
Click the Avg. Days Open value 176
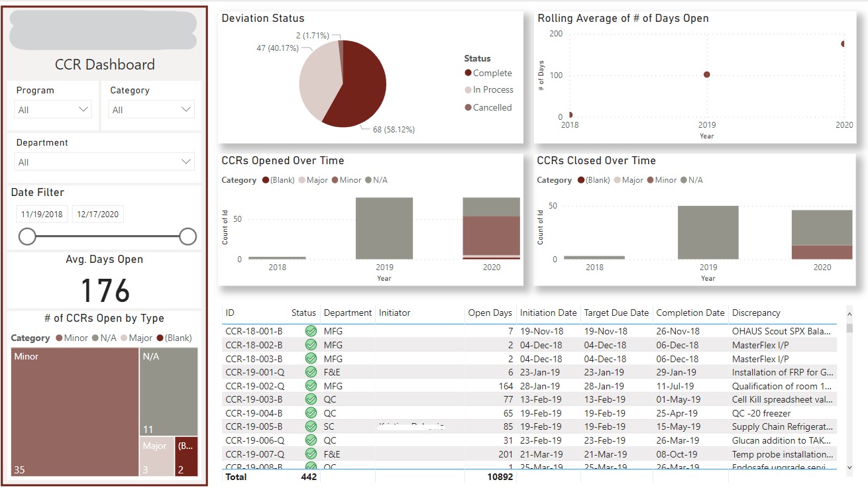pos(105,291)
